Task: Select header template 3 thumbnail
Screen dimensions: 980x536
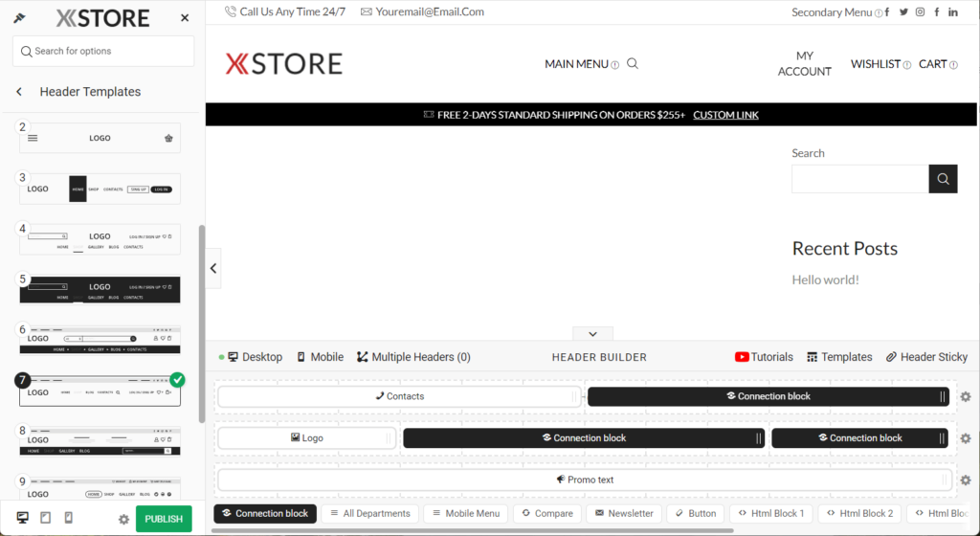Action: click(x=100, y=189)
